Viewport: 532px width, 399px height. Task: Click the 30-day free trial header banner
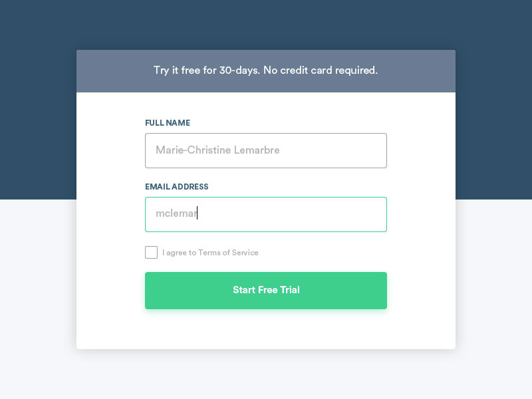[266, 70]
